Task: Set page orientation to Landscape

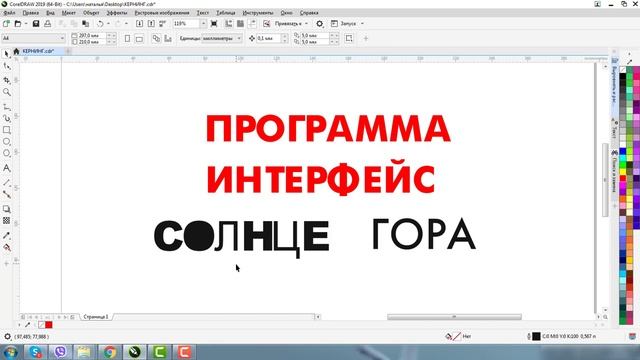Action: 139,38
